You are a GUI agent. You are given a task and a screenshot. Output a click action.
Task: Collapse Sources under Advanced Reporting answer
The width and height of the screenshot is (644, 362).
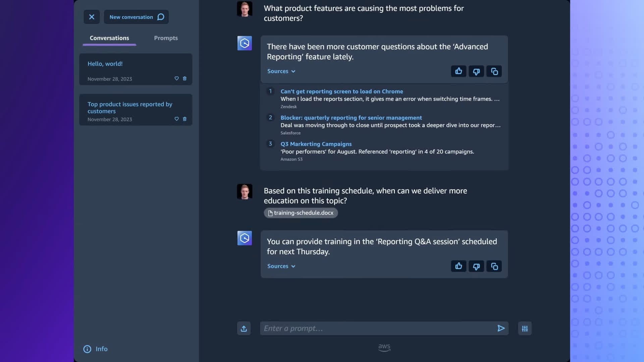coord(281,71)
